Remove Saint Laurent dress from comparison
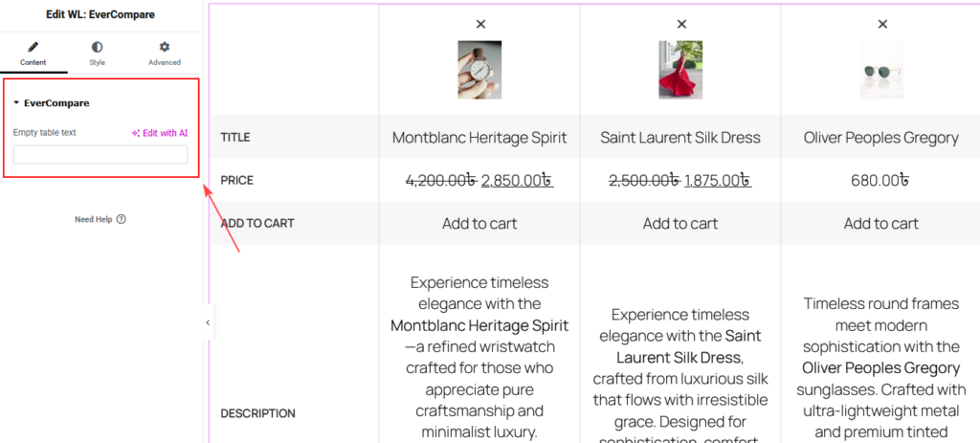Screen dimensions: 980x443 [x=681, y=24]
